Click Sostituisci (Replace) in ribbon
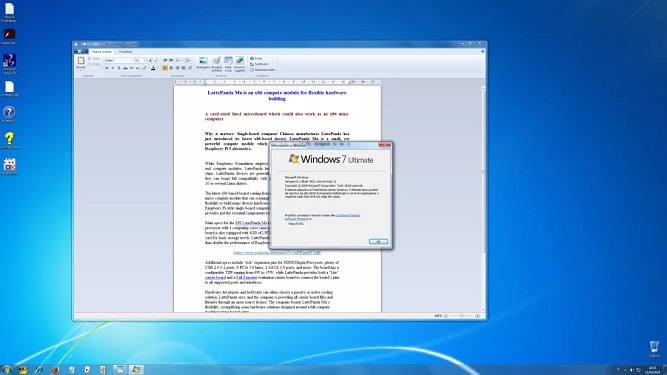This screenshot has width=667, height=375. [x=259, y=64]
